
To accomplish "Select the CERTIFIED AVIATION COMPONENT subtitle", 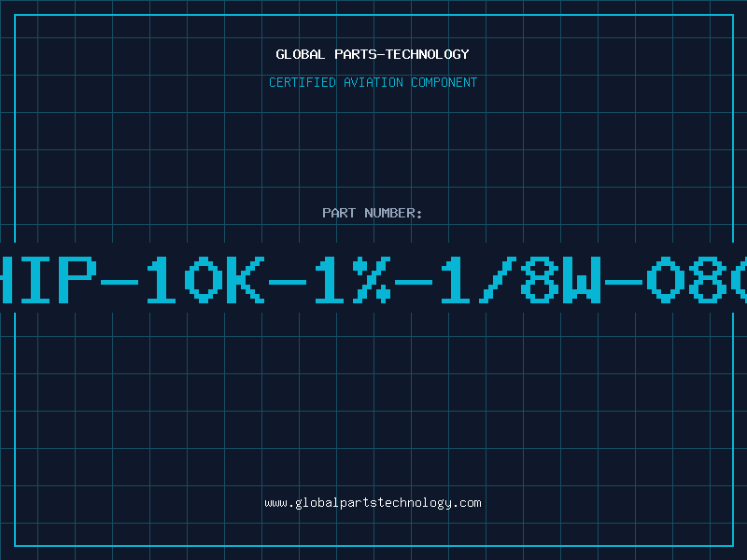I will click(x=373, y=82).
